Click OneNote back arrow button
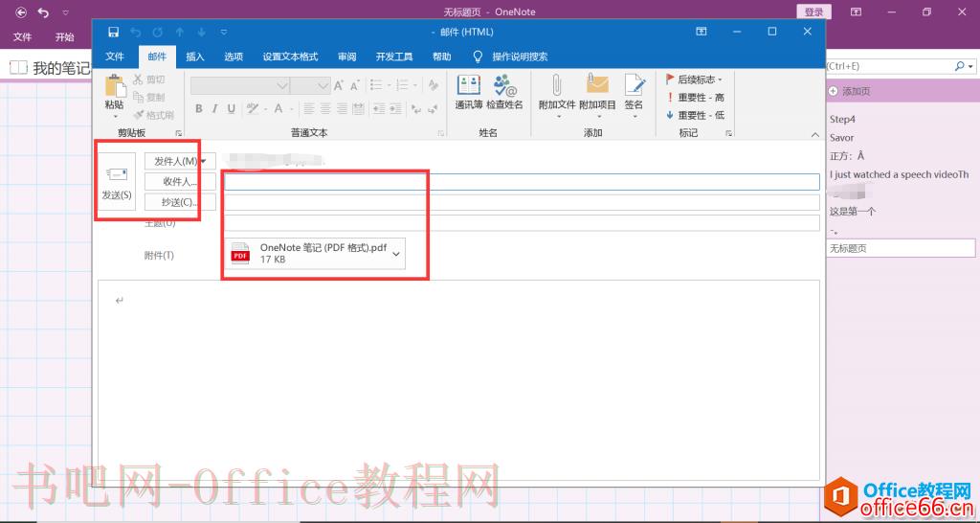The image size is (980, 523). pos(21,11)
